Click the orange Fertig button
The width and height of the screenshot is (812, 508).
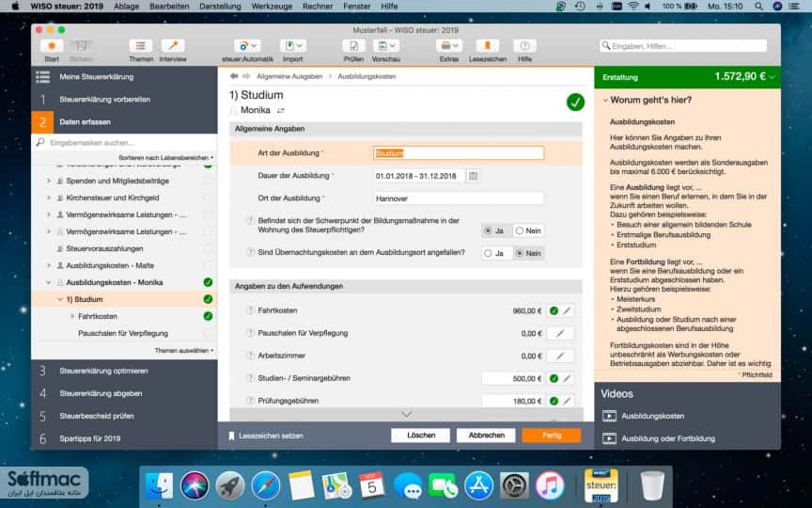(x=552, y=436)
